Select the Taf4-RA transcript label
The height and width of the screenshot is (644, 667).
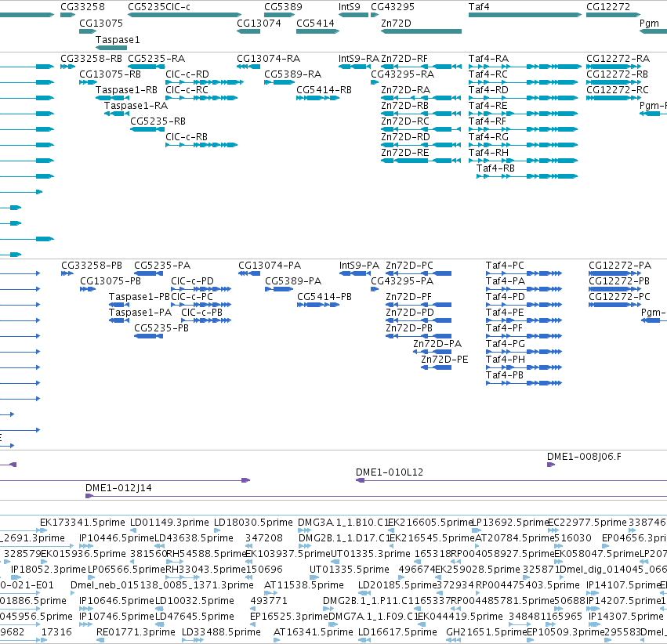point(488,58)
